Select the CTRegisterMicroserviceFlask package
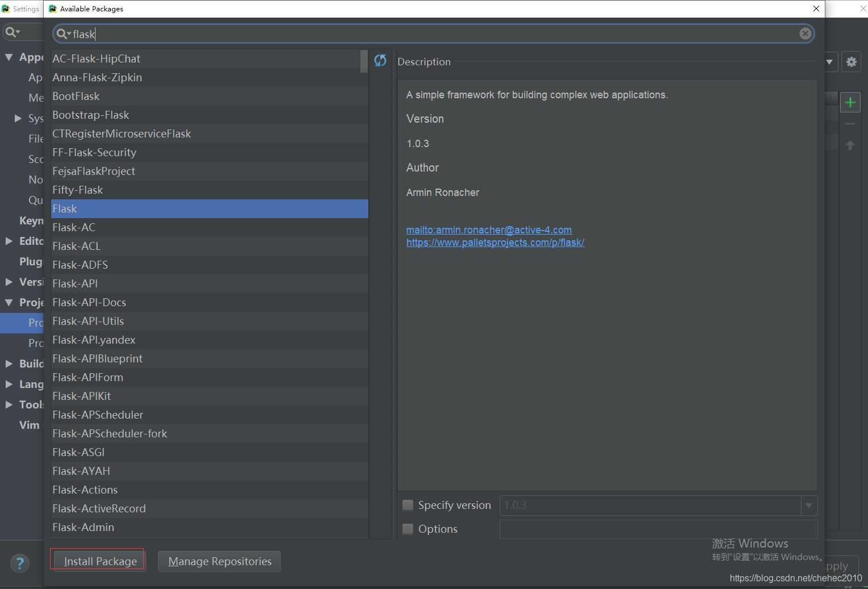Viewport: 868px width, 589px height. tap(210, 133)
